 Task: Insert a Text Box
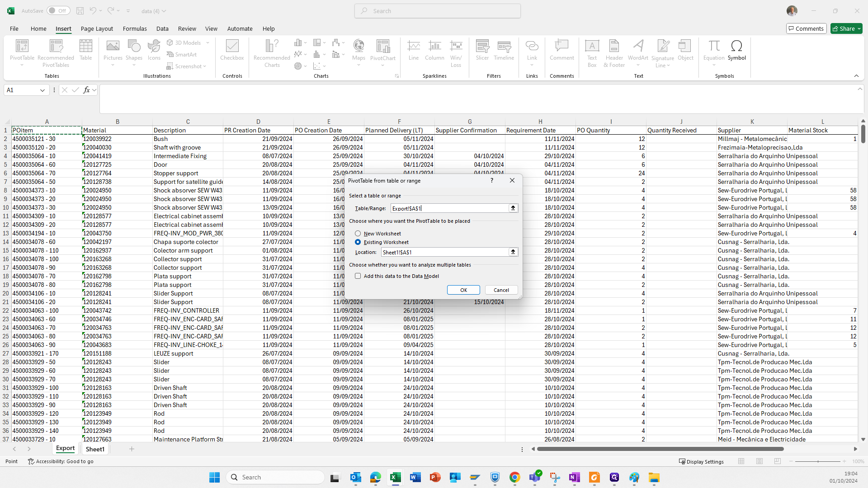pyautogui.click(x=592, y=53)
